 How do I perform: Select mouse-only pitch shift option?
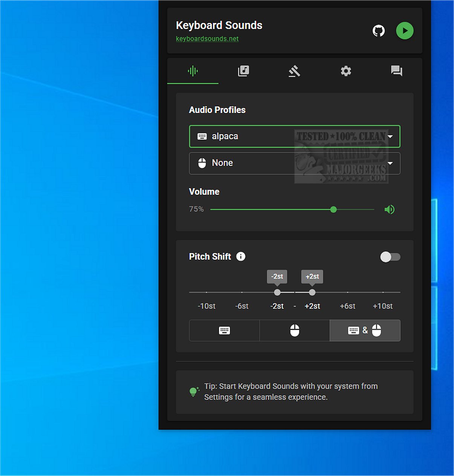tap(295, 331)
